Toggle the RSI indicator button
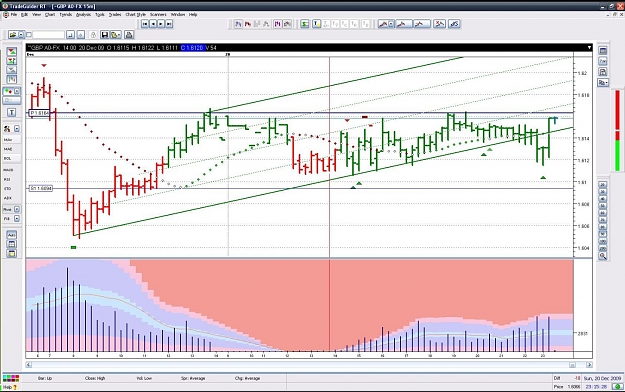The height and width of the screenshot is (392, 625). pyautogui.click(x=8, y=179)
